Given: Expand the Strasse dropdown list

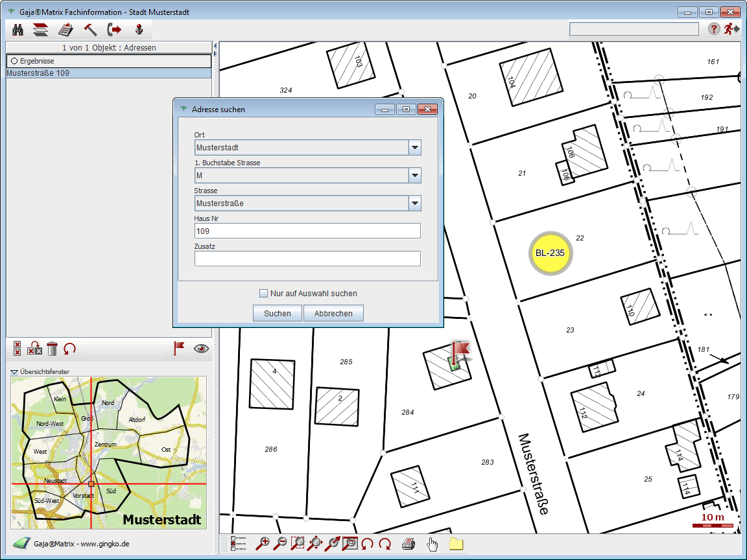Looking at the screenshot, I should tap(415, 204).
